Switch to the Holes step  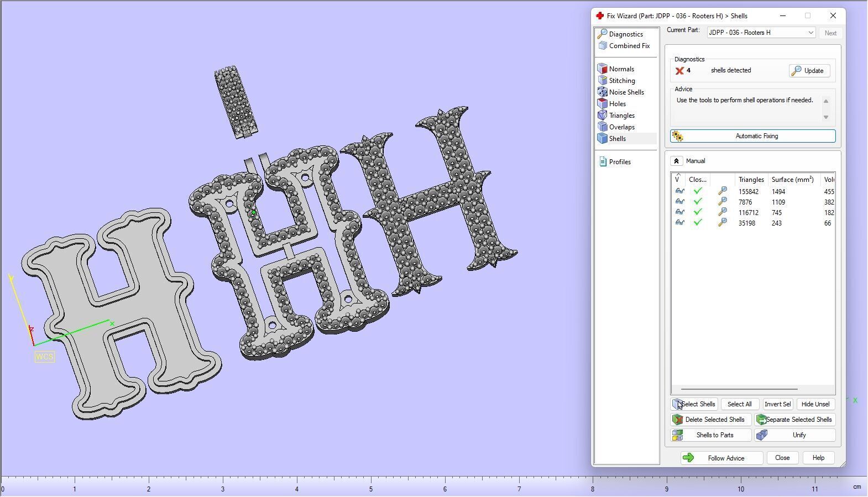(618, 104)
